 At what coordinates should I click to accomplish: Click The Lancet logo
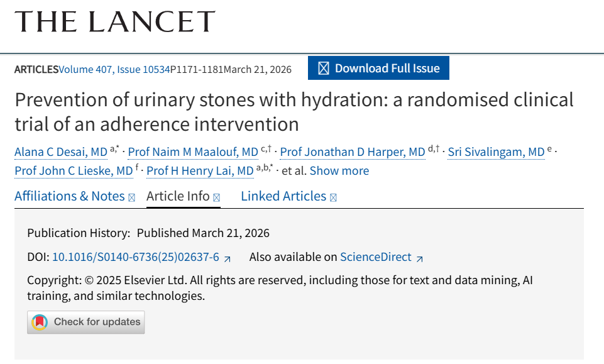[114, 22]
